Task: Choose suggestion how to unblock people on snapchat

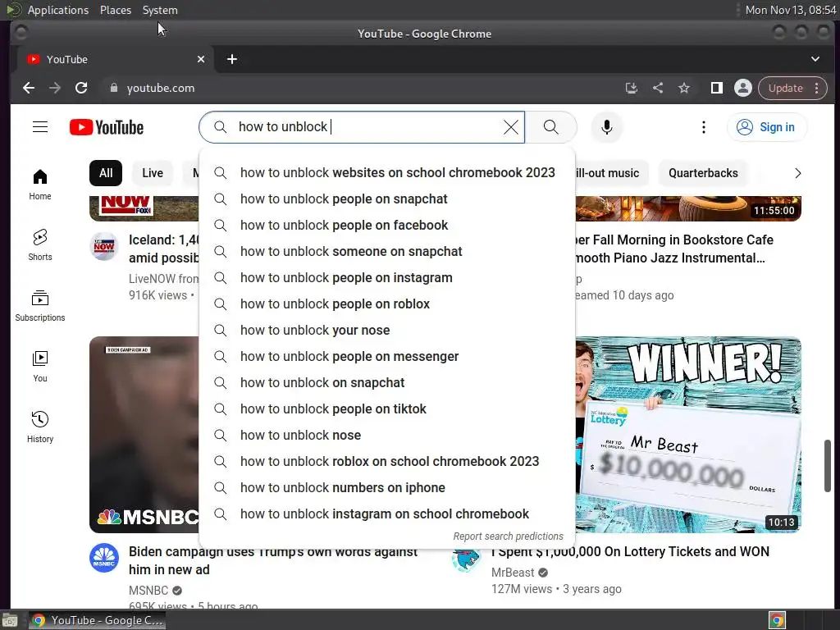Action: click(x=387, y=199)
